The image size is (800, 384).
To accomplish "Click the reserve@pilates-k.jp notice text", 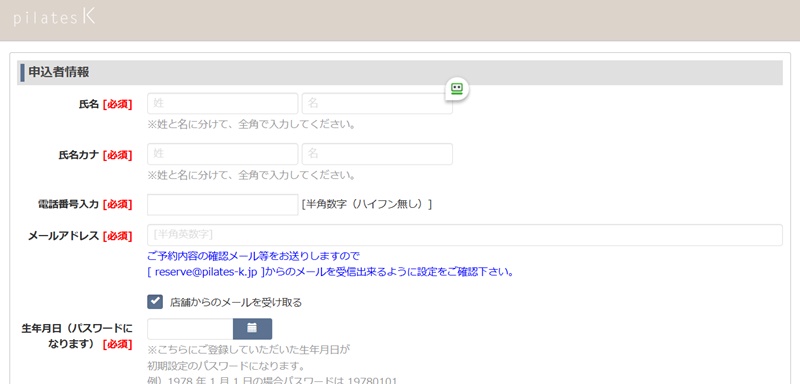I will point(330,272).
